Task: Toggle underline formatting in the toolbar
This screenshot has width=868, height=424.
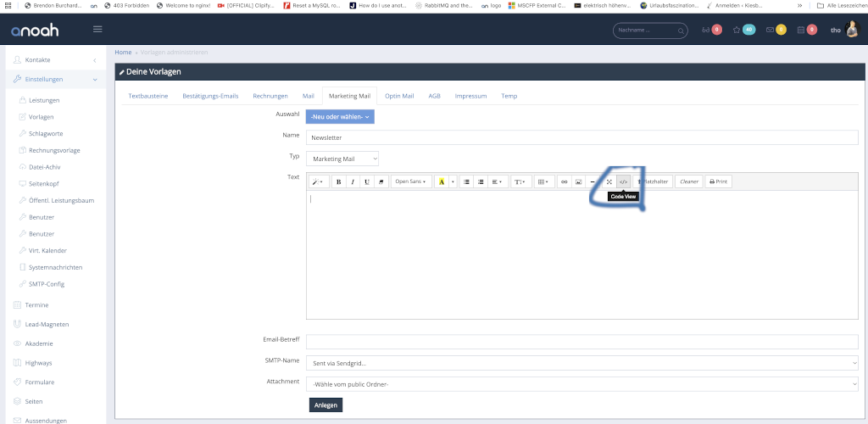Action: click(367, 181)
